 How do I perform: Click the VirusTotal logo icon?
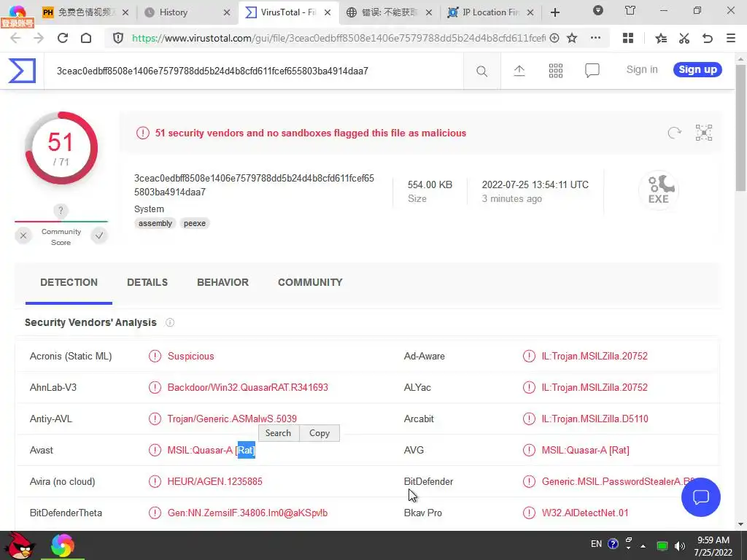click(x=22, y=71)
